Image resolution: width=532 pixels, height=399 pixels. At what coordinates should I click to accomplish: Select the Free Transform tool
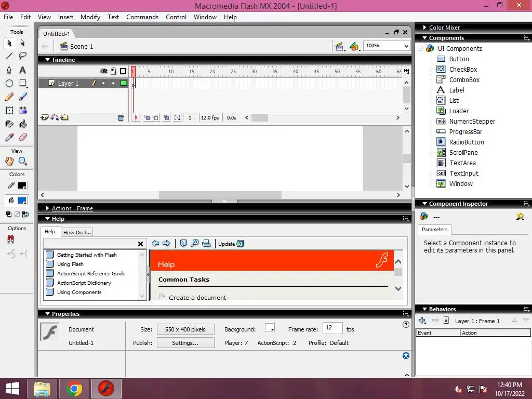pyautogui.click(x=9, y=110)
